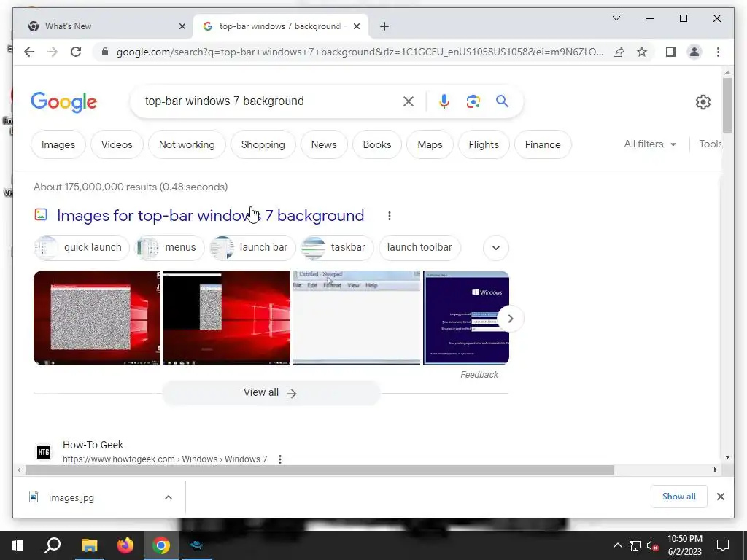Switch to the Maps filter
The image size is (747, 560).
[430, 144]
